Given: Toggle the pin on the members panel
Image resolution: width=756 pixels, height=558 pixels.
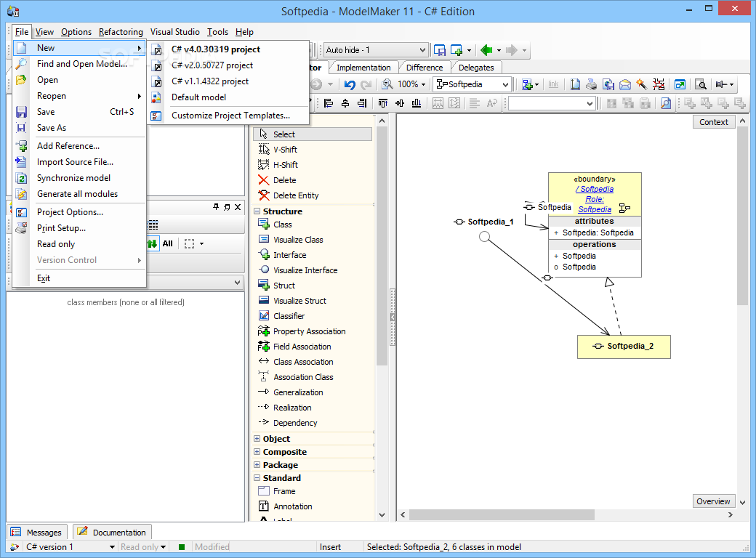Looking at the screenshot, I should coord(216,207).
